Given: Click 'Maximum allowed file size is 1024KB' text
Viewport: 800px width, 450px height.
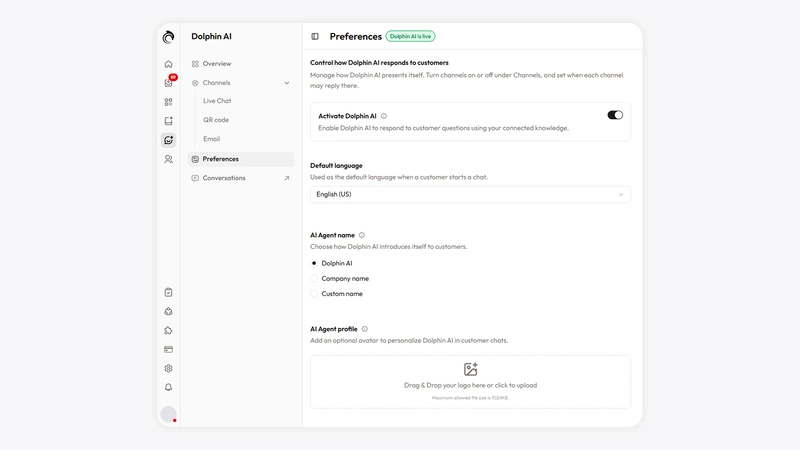Looking at the screenshot, I should tap(470, 397).
